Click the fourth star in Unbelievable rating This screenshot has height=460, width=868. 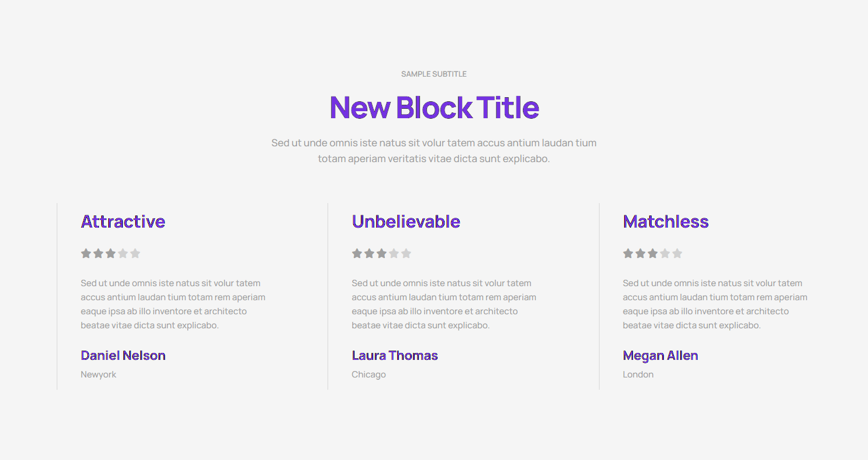click(x=394, y=253)
